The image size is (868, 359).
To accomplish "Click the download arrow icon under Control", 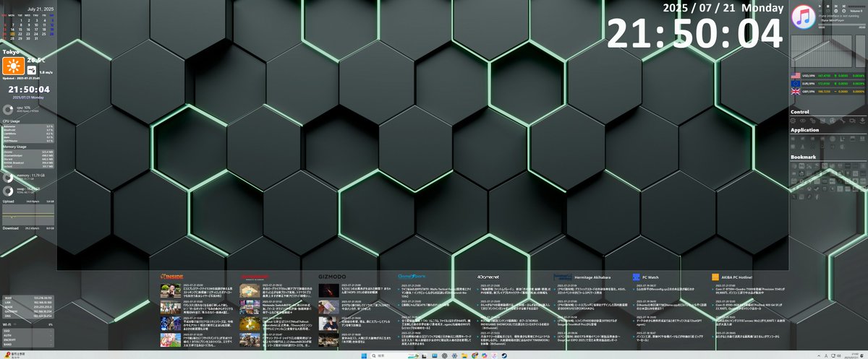I will click(x=862, y=121).
